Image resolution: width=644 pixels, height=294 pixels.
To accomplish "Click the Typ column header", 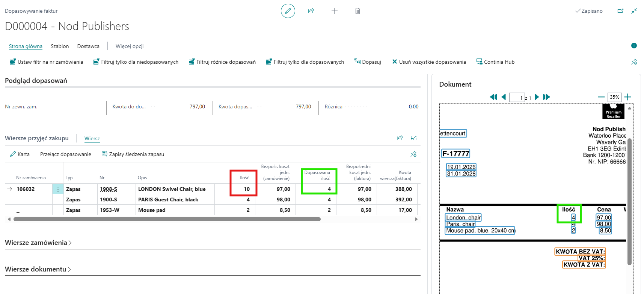I will (x=69, y=178).
